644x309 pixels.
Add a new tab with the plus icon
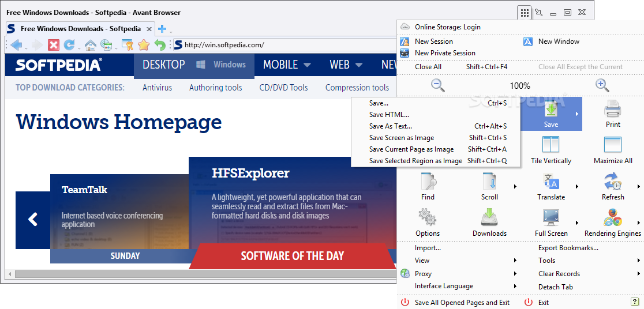(x=162, y=29)
